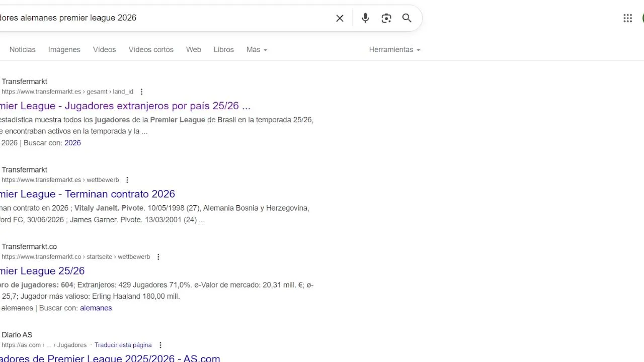Start voice search with the microphone icon

[x=365, y=18]
